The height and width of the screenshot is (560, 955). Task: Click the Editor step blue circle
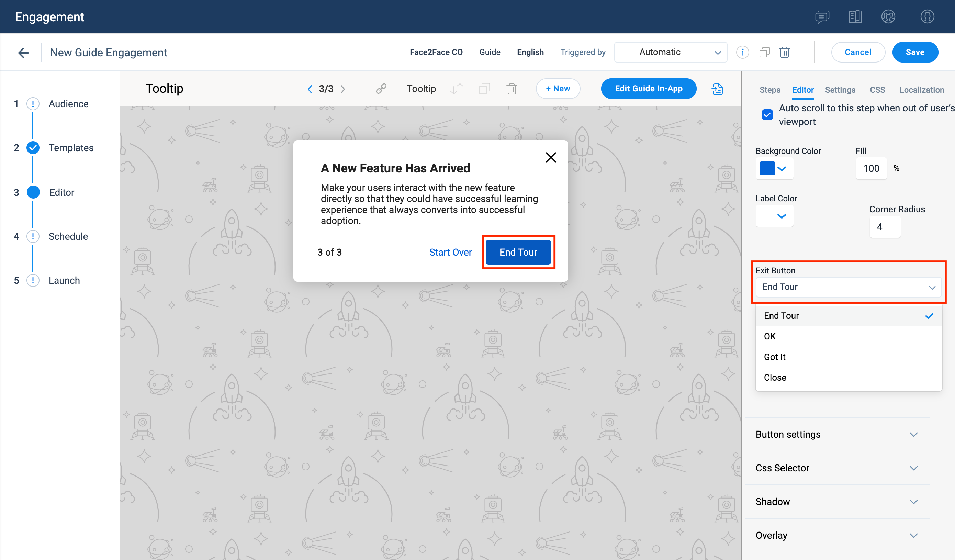point(33,192)
